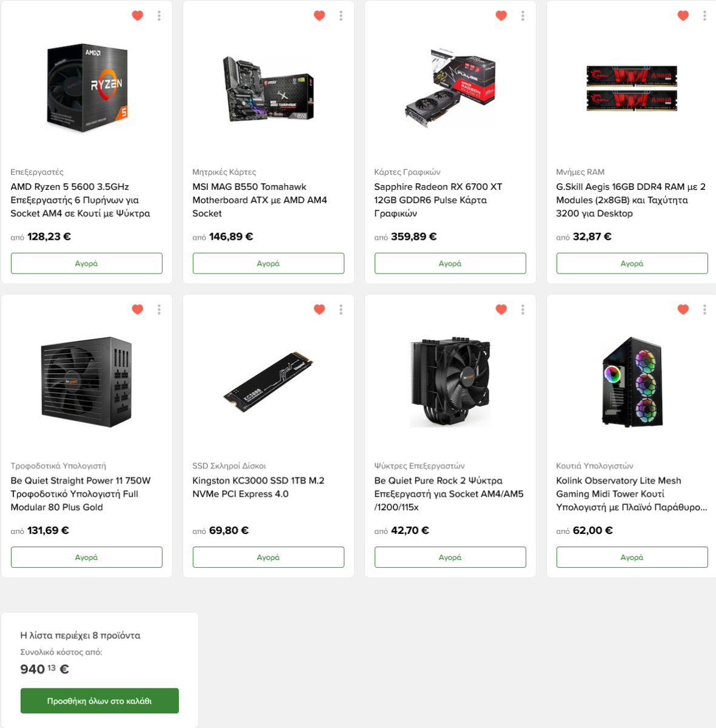Click heart icon on Kolink Observatory Lite card
The image size is (716, 728).
click(683, 309)
